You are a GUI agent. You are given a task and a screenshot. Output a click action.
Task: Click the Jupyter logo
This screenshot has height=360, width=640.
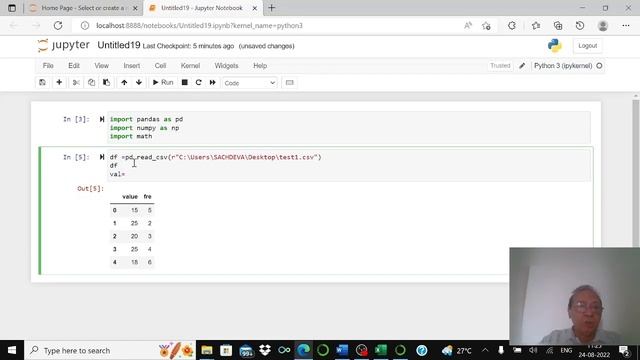pos(63,45)
